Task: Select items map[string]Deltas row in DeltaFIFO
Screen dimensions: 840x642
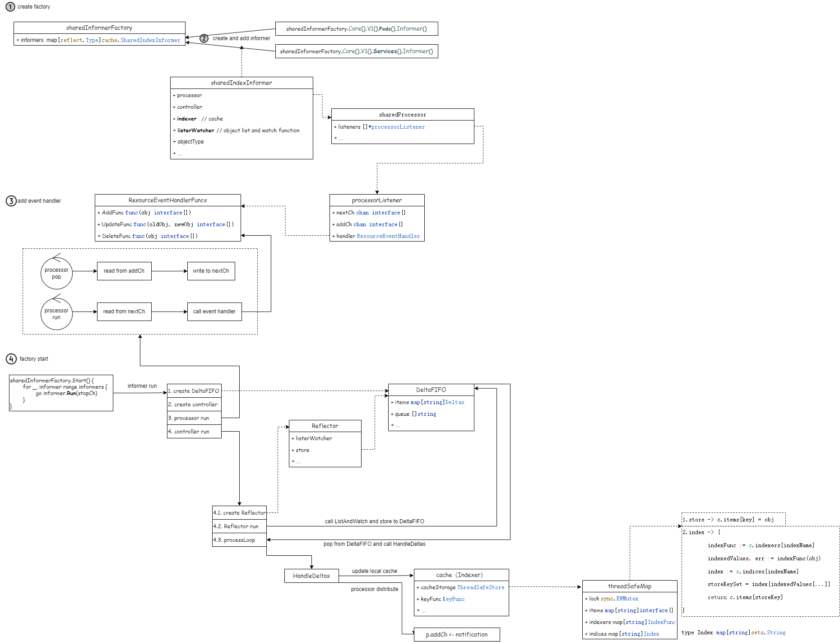Action: click(431, 402)
